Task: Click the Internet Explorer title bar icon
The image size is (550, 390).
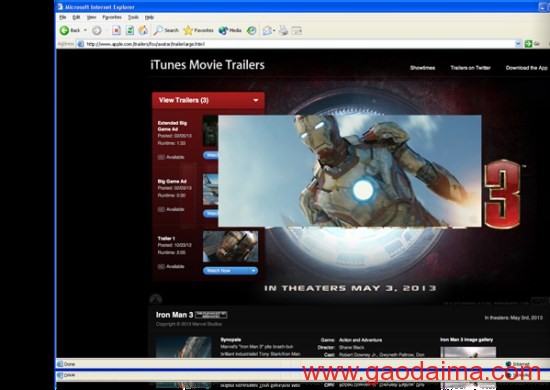Action: pyautogui.click(x=60, y=7)
